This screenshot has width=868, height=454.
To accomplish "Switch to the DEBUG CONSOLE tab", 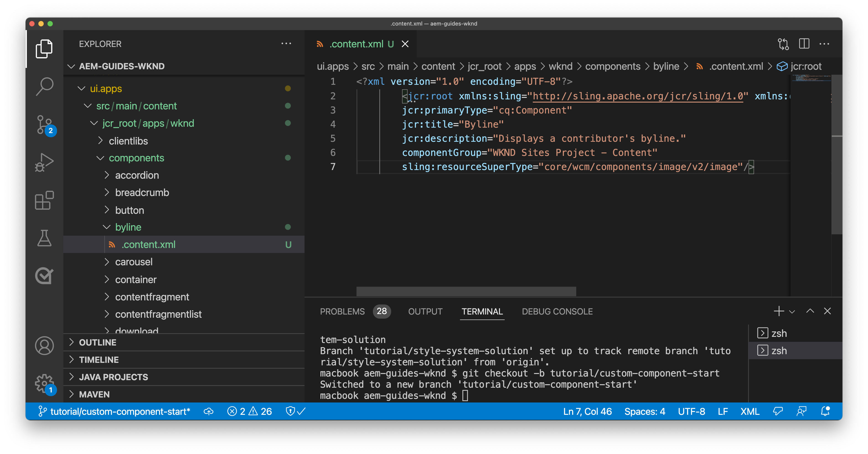I will 557,312.
